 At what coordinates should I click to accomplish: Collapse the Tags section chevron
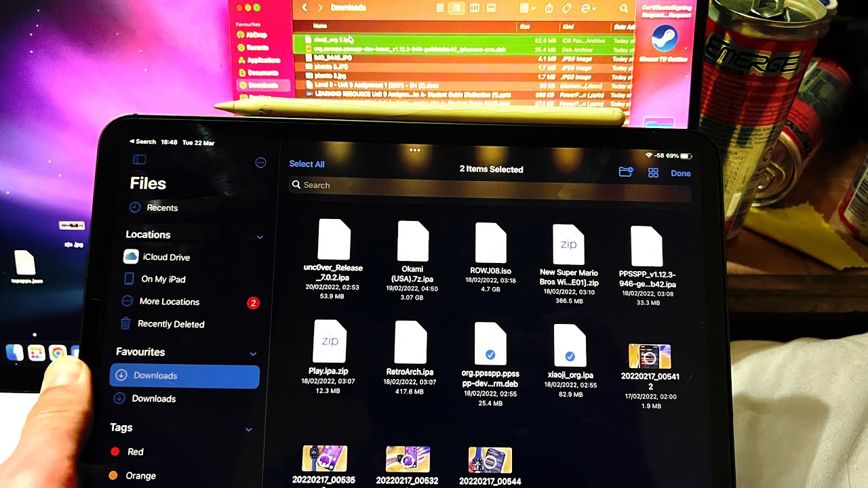[x=249, y=430]
